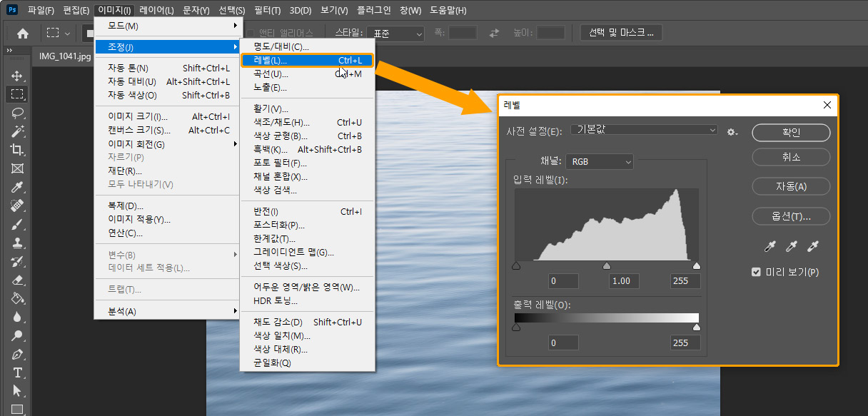Open the preset gear options in 레벨 dialog
The image size is (868, 416).
coord(732,132)
